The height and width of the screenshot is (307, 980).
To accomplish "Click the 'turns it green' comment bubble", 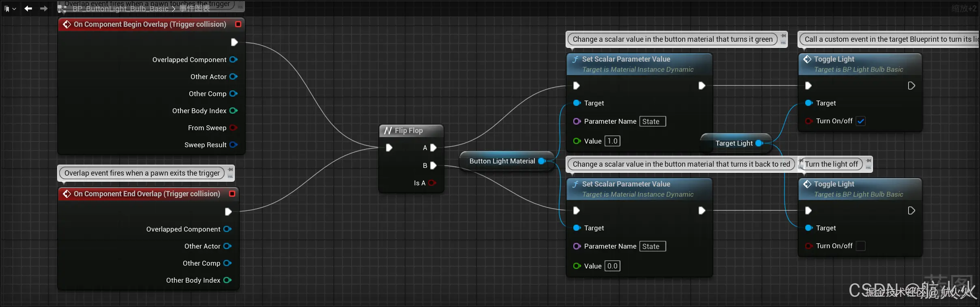I will 673,39.
